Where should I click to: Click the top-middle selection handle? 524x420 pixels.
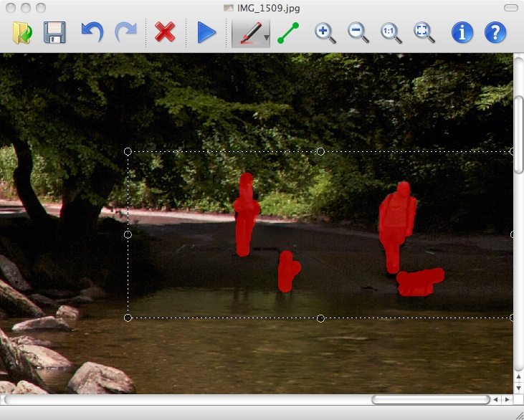point(320,152)
